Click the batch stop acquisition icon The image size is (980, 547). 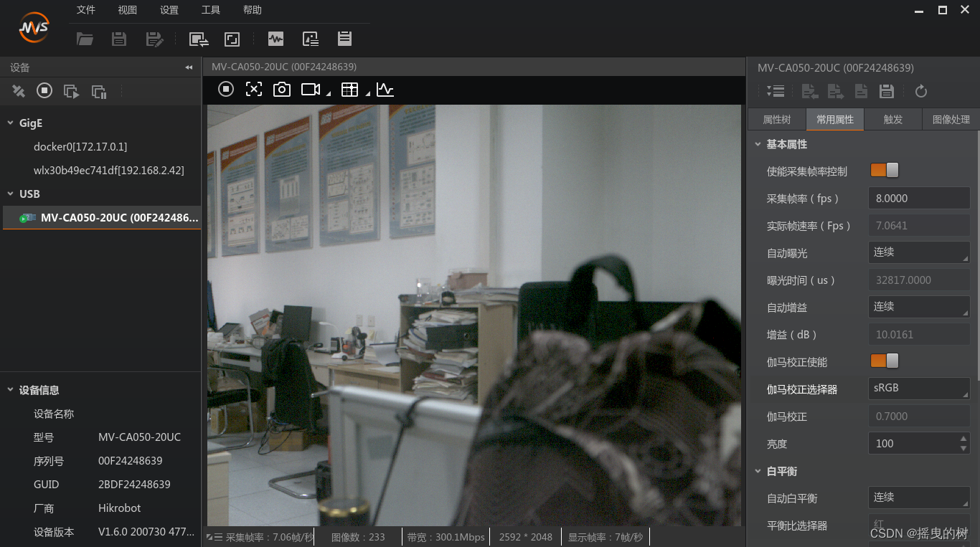(99, 91)
